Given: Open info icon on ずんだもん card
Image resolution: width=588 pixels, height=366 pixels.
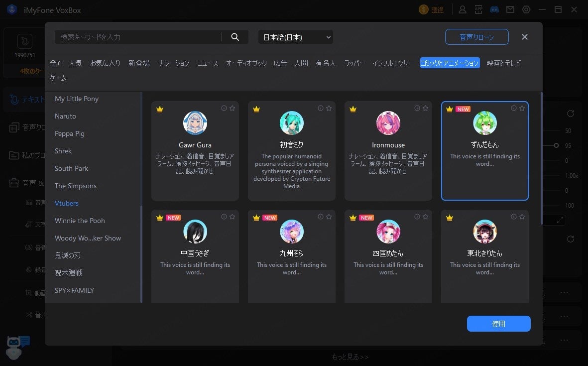Looking at the screenshot, I should (514, 108).
